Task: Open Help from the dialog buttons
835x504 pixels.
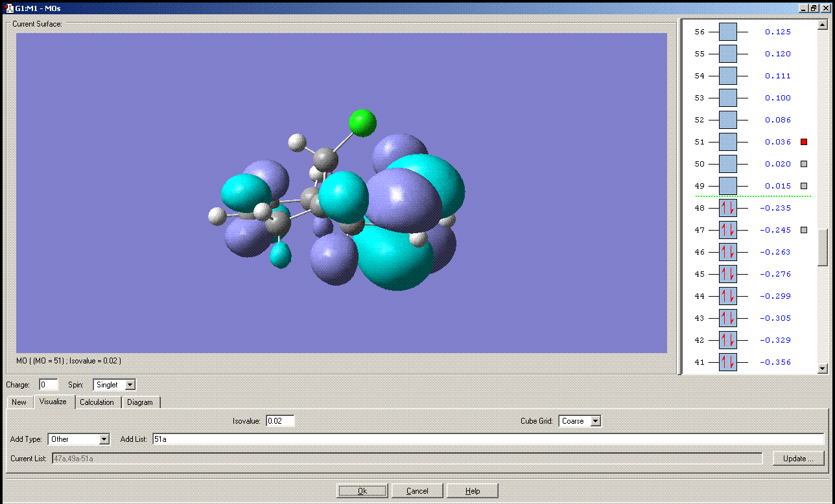Action: tap(473, 490)
